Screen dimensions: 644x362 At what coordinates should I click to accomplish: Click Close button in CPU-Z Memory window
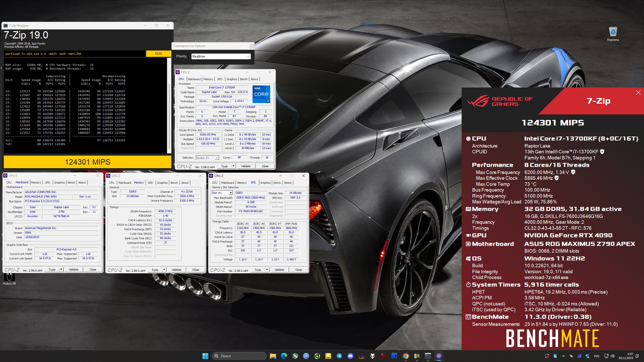[196, 270]
